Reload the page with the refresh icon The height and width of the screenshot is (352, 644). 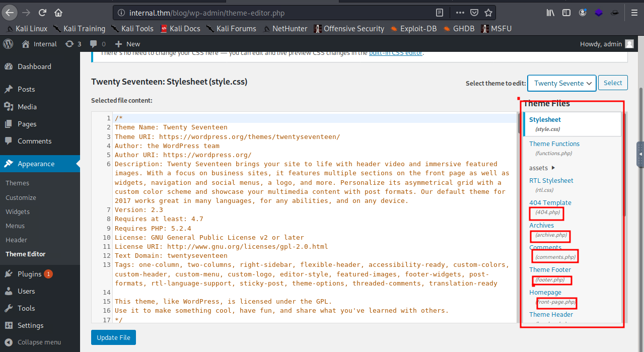click(43, 13)
